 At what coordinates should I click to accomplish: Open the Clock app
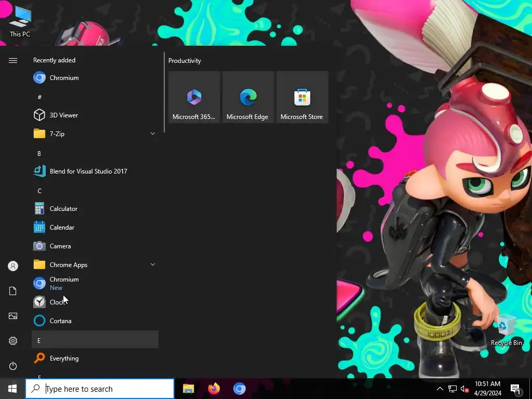pyautogui.click(x=95, y=302)
